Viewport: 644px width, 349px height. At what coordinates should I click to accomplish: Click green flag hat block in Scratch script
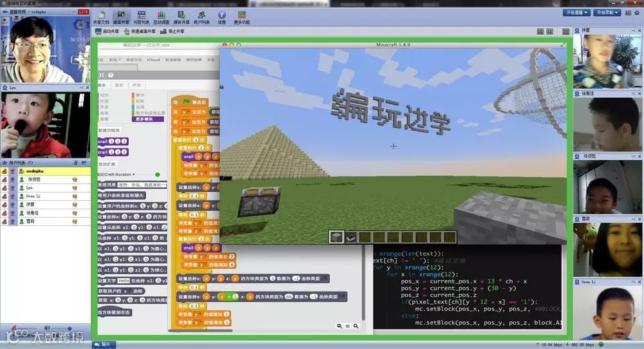click(x=190, y=101)
